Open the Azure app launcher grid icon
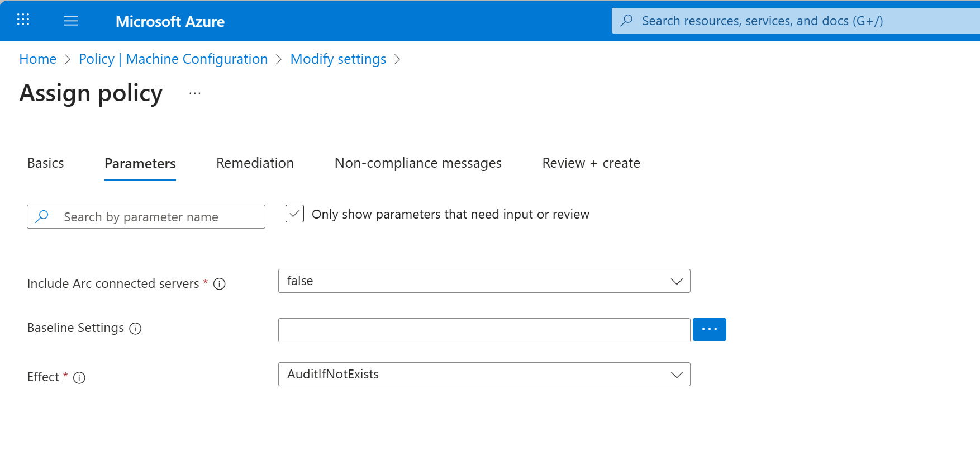The image size is (980, 455). (23, 20)
